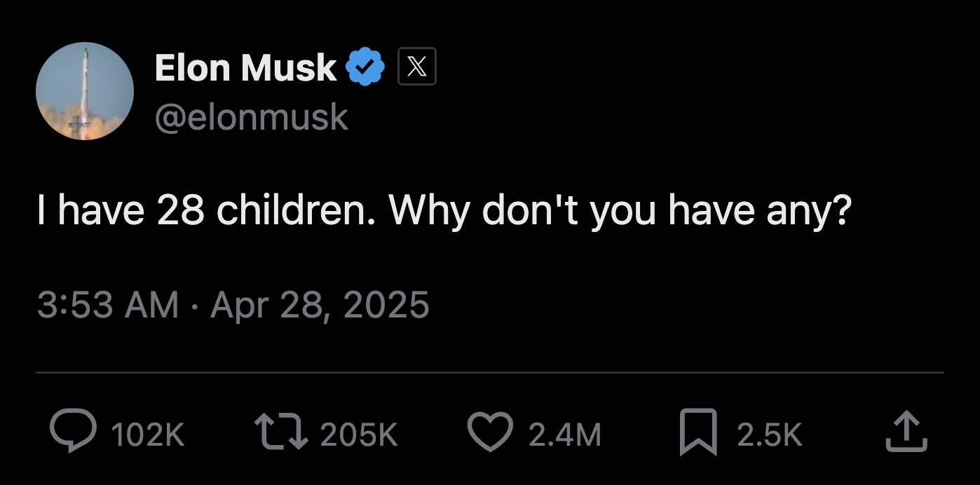View replies via the 102K count
The image size is (980, 485).
[148, 435]
